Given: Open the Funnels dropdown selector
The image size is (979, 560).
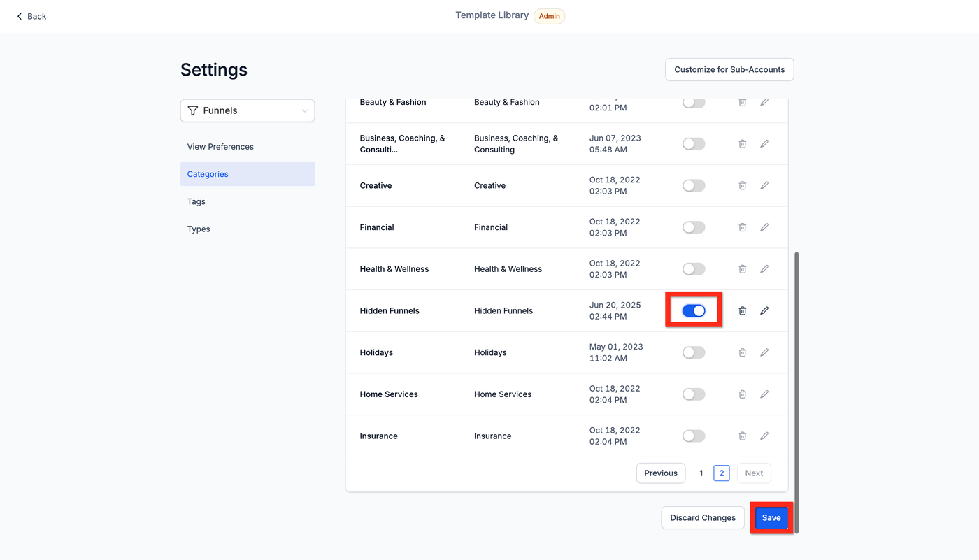Looking at the screenshot, I should 248,110.
